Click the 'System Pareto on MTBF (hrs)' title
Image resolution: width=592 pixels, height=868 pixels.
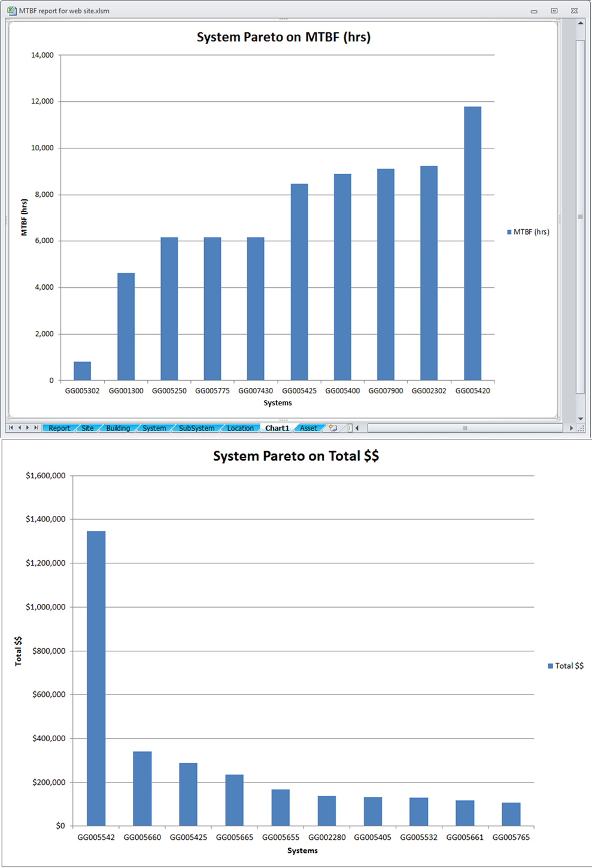(x=284, y=37)
